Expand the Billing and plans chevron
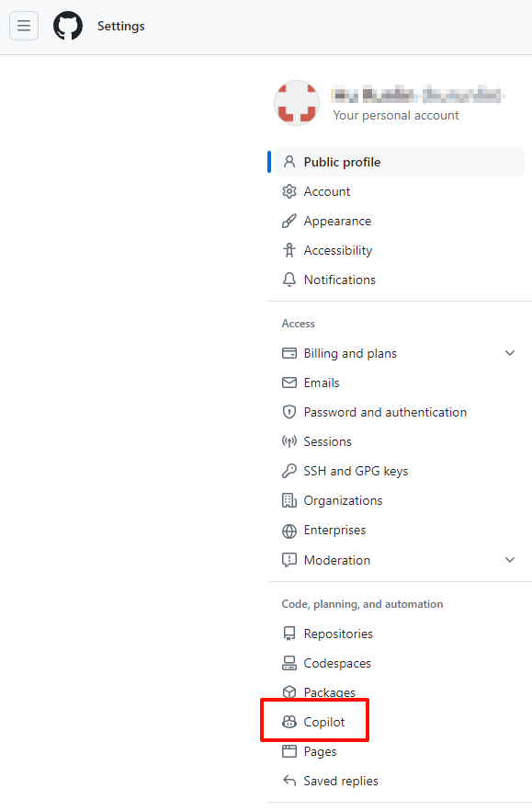The height and width of the screenshot is (811, 532). pos(510,353)
